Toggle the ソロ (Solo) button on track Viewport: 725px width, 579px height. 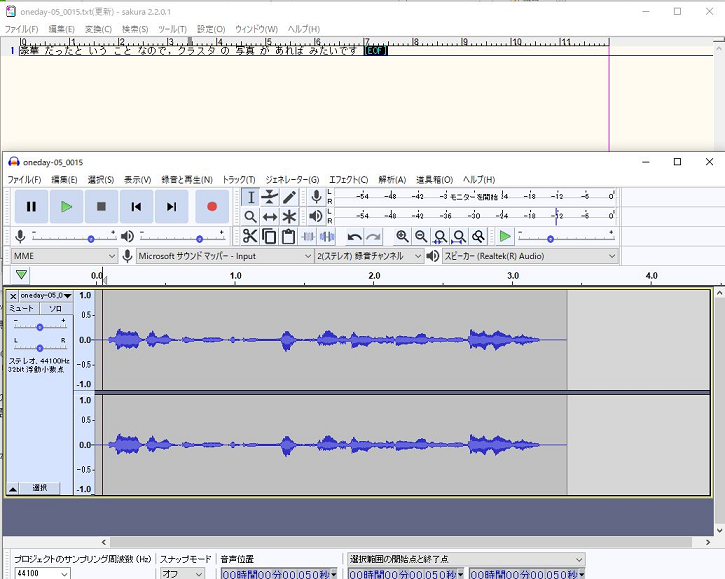point(56,309)
